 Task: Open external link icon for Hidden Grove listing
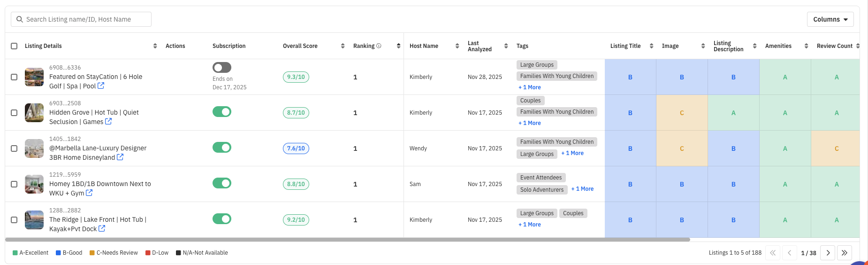click(108, 122)
